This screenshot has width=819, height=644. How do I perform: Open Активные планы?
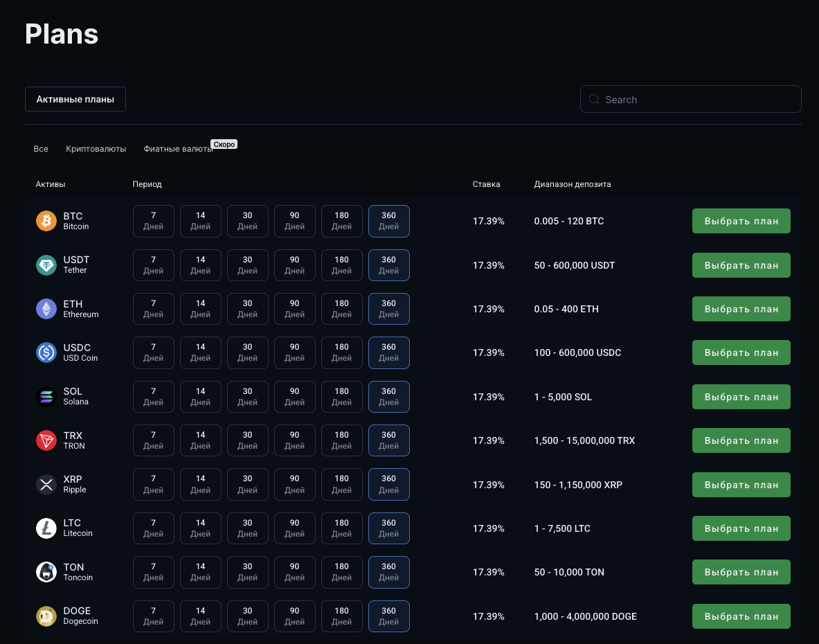75,99
